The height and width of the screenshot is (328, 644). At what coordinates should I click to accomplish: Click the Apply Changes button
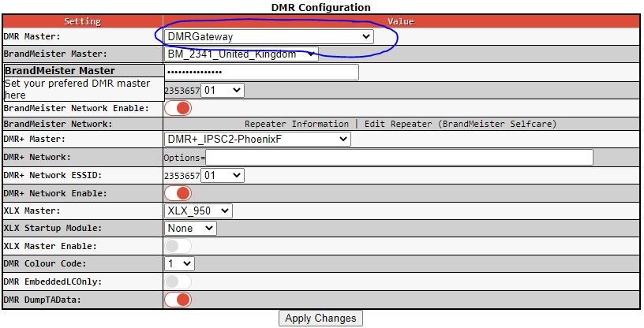point(320,319)
